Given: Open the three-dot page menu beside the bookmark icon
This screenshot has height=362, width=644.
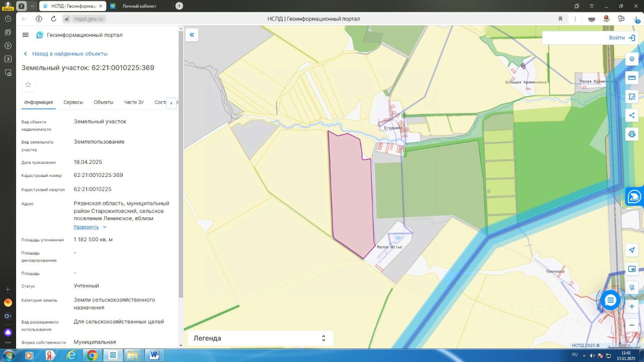Looking at the screenshot, I should 576,19.
